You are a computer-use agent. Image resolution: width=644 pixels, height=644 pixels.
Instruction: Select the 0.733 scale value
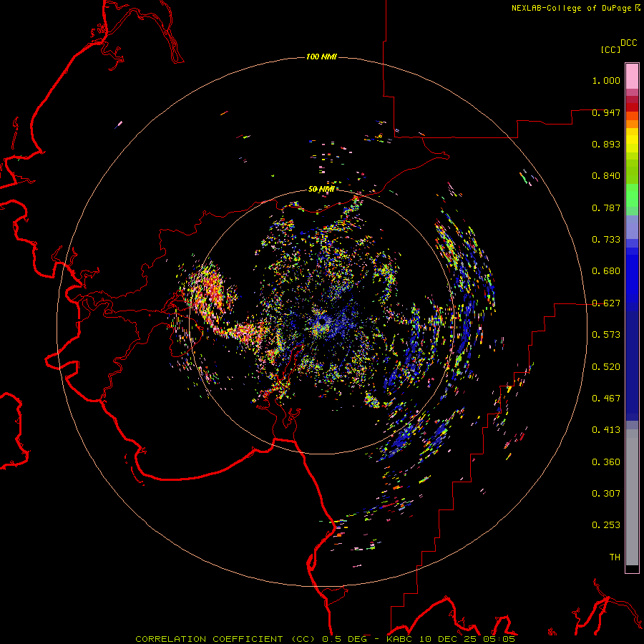click(606, 240)
